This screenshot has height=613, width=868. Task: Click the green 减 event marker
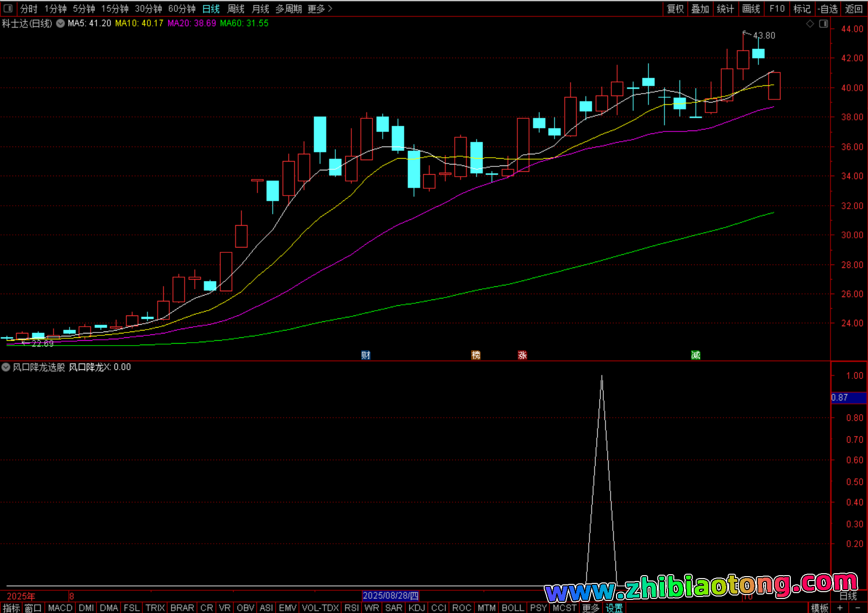[x=696, y=355]
